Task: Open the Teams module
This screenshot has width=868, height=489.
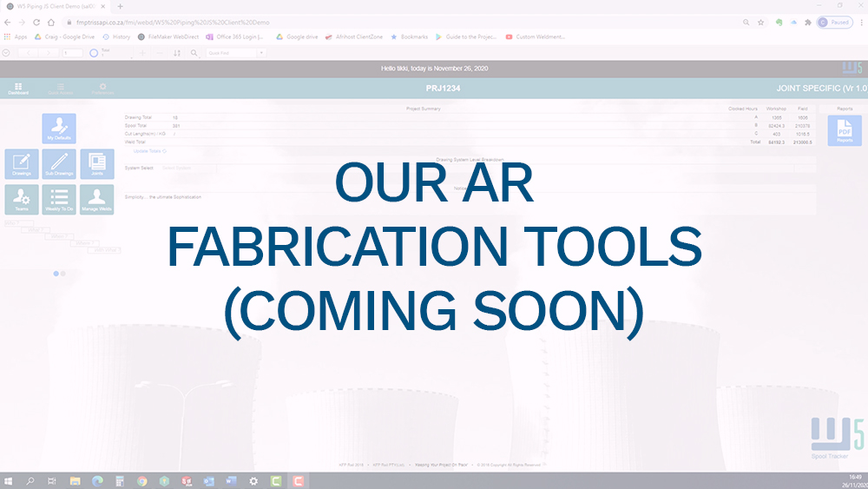Action: click(22, 199)
